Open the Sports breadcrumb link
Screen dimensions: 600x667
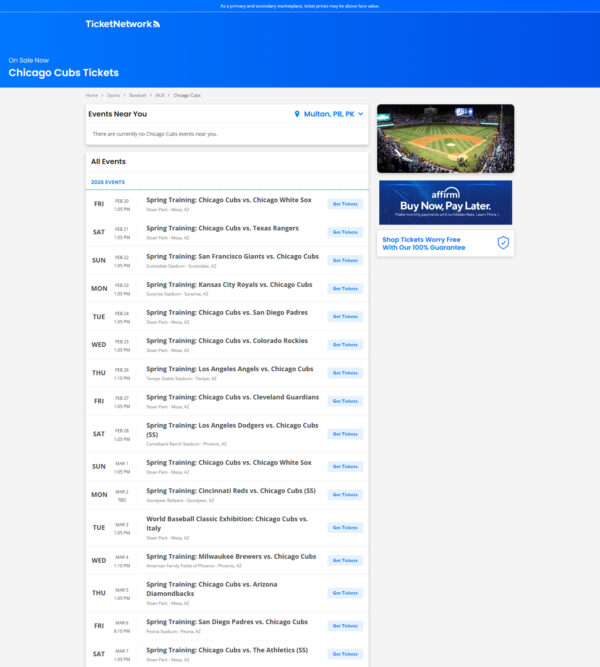point(113,95)
